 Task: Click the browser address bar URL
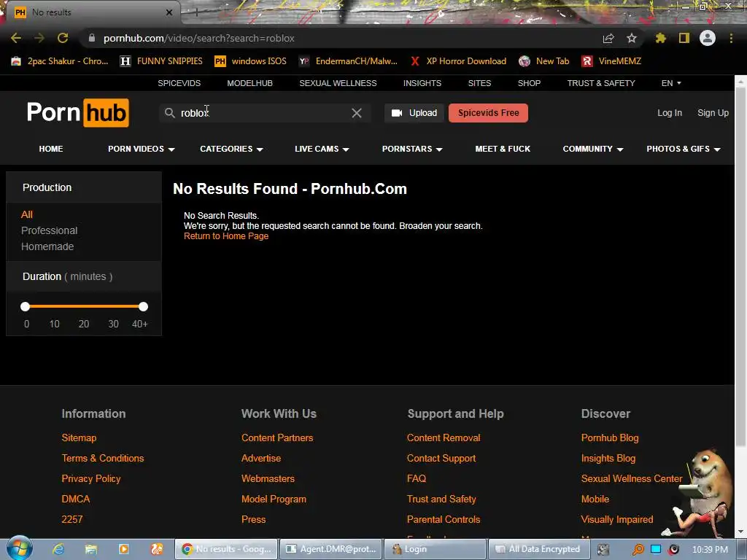(198, 38)
